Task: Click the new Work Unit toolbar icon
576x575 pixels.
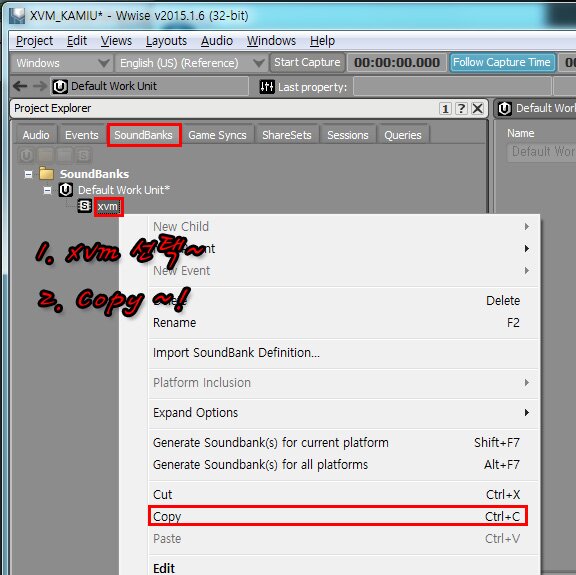Action: tap(26, 155)
